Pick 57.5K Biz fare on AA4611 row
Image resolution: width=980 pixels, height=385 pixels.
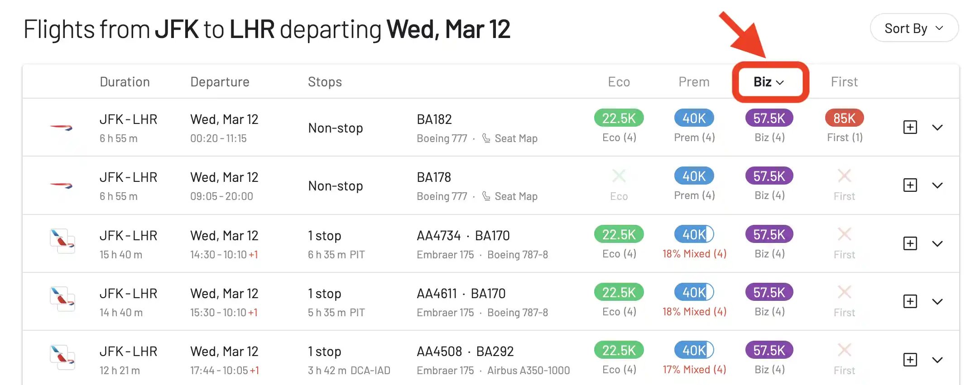coord(769,292)
